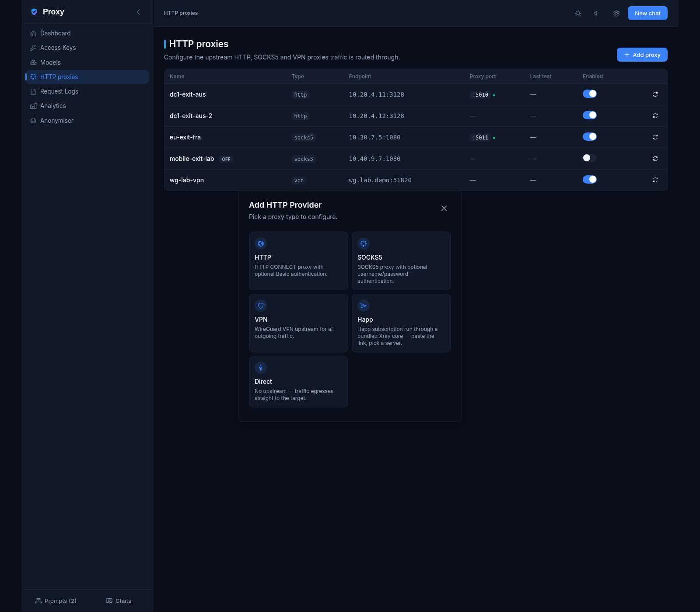Image resolution: width=700 pixels, height=612 pixels.
Task: Disable the dc1-exit-aus-2 enabled switch
Action: 590,115
